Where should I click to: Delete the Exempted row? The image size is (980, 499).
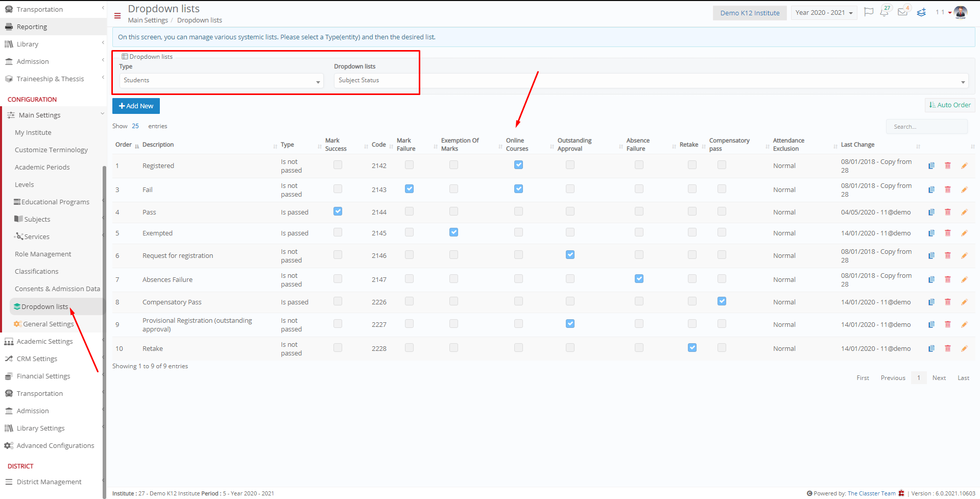(948, 233)
